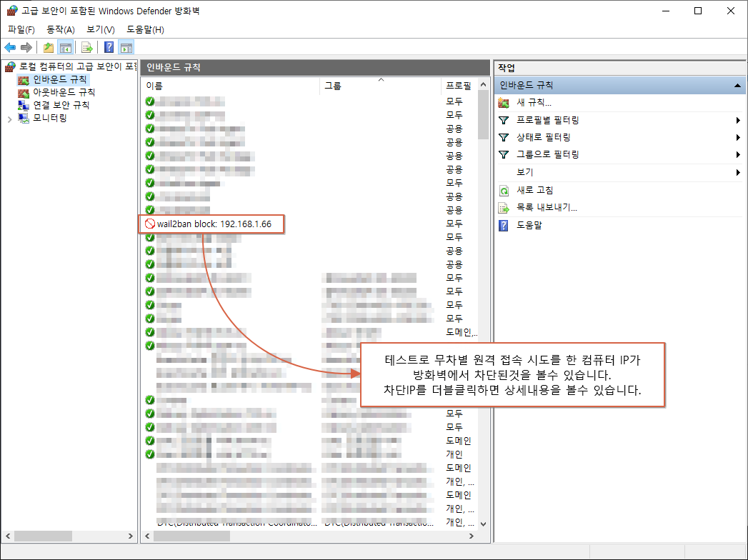The height and width of the screenshot is (560, 748).
Task: Open the 프로필별 필터링 submenu arrow
Action: pos(738,120)
